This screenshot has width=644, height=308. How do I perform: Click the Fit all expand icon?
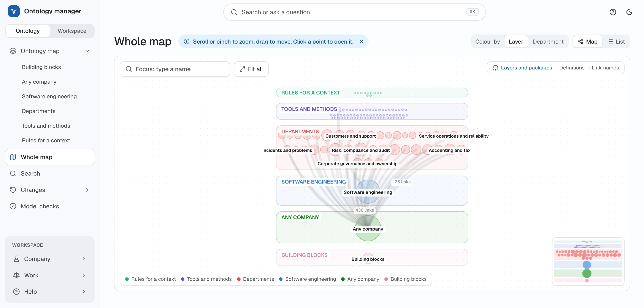click(242, 69)
